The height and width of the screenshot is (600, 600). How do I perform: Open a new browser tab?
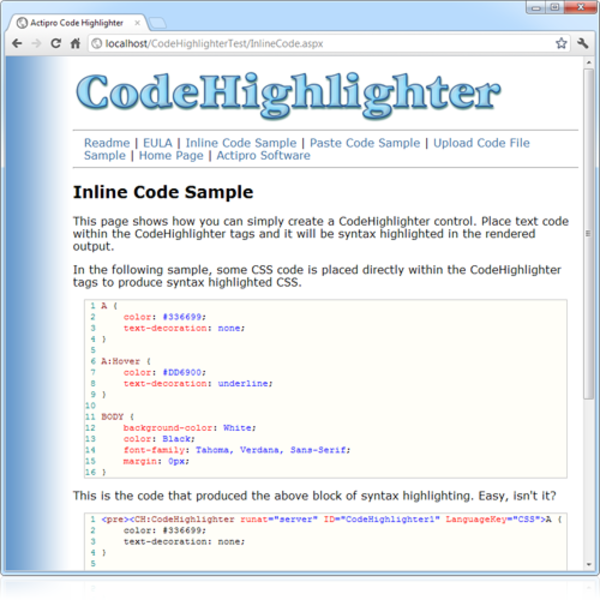tap(159, 20)
